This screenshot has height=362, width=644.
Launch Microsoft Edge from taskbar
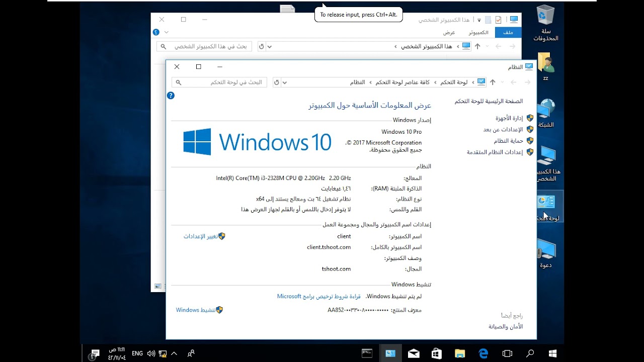(484, 353)
